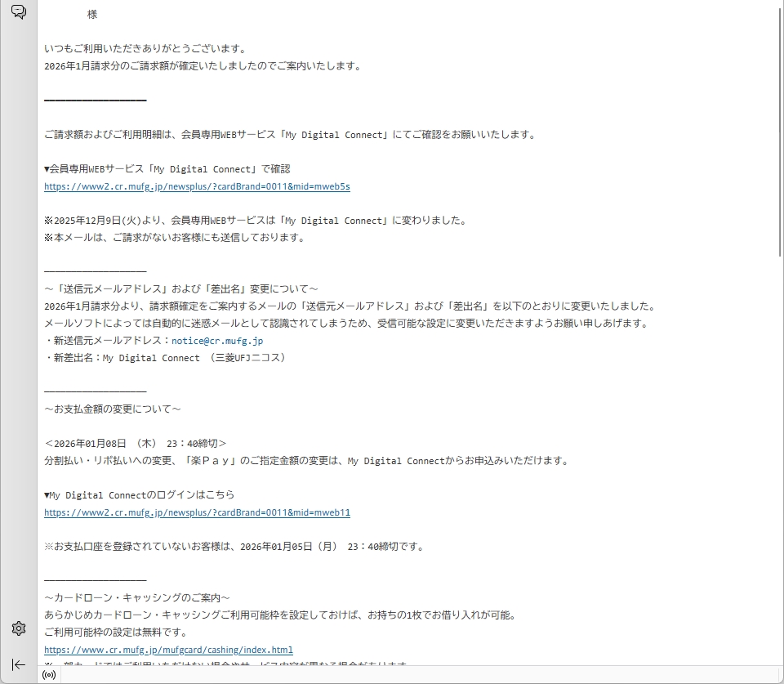Click the ▼会員専用WEBサービス confirmation label
The width and height of the screenshot is (784, 684).
pyautogui.click(x=167, y=169)
